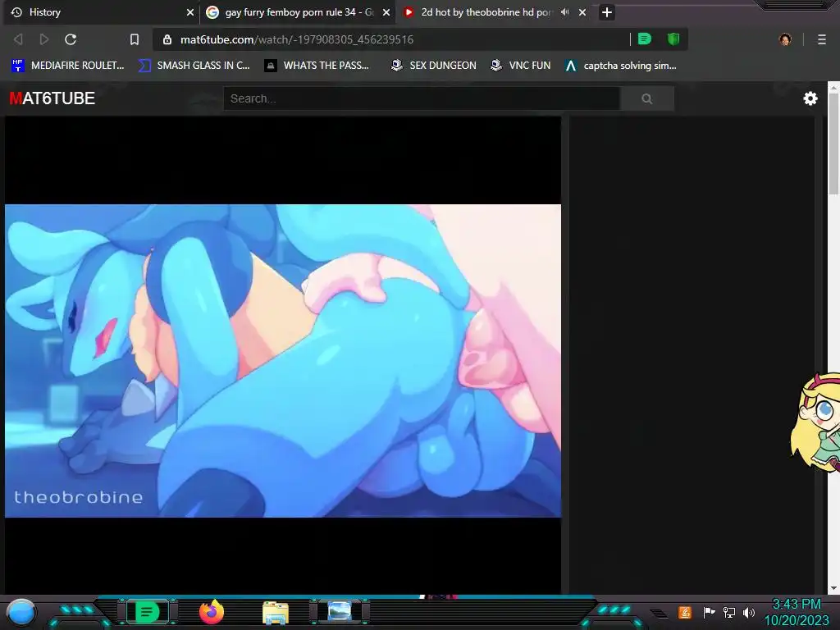840x630 pixels.
Task: Go back using the browser back arrow
Action: 18,39
